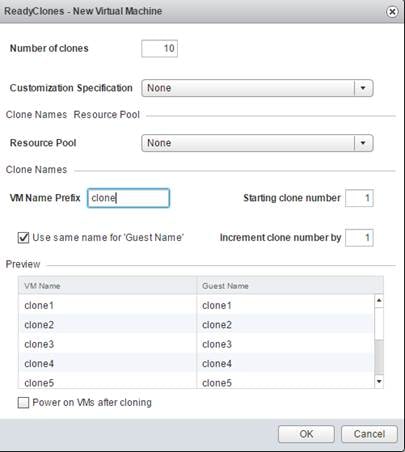This screenshot has width=405, height=452.
Task: Click the preview list scrollbar thumb
Action: (379, 356)
